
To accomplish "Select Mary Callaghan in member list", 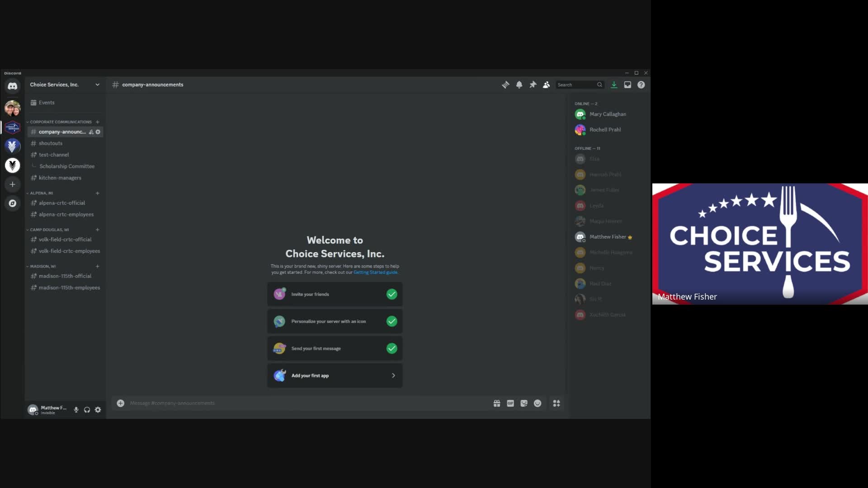I will click(608, 114).
